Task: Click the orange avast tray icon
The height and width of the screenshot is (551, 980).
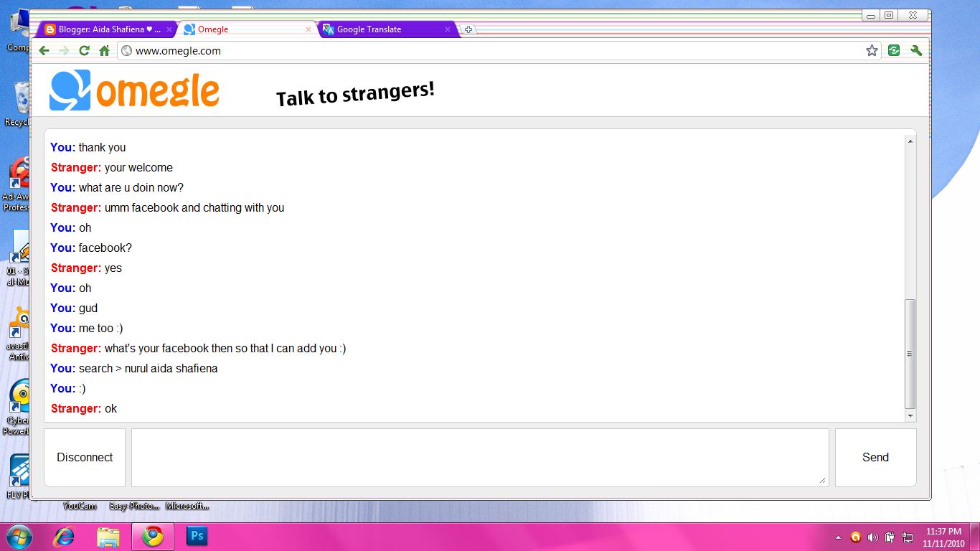Action: pyautogui.click(x=855, y=537)
